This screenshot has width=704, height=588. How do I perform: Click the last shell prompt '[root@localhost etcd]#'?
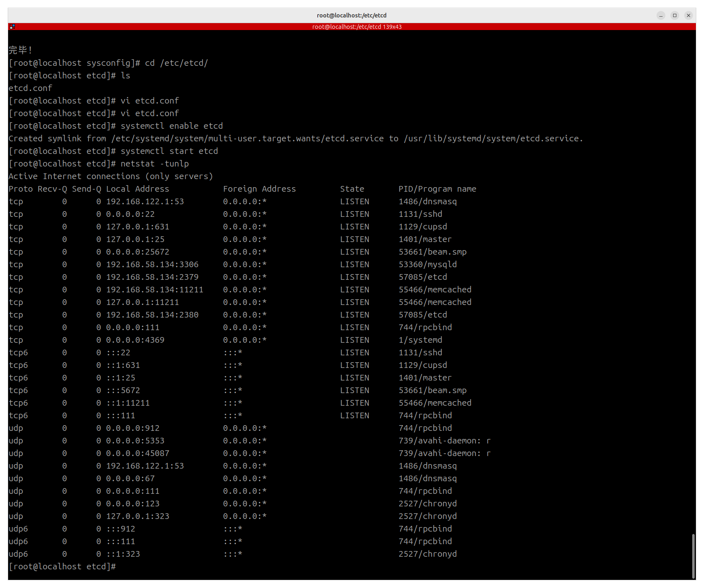click(x=62, y=566)
